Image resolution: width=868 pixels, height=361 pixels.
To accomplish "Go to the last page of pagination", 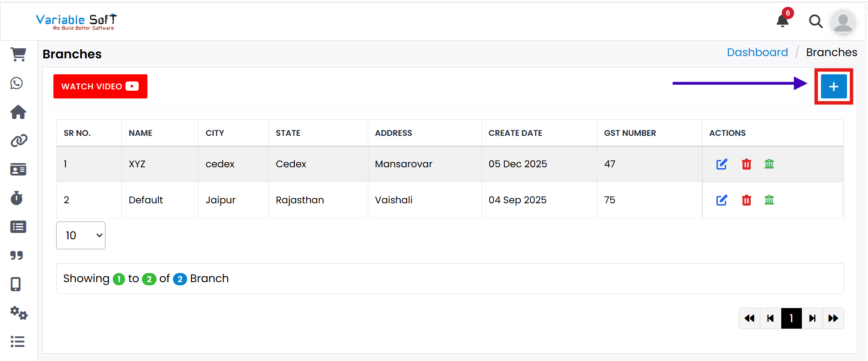I will [833, 318].
